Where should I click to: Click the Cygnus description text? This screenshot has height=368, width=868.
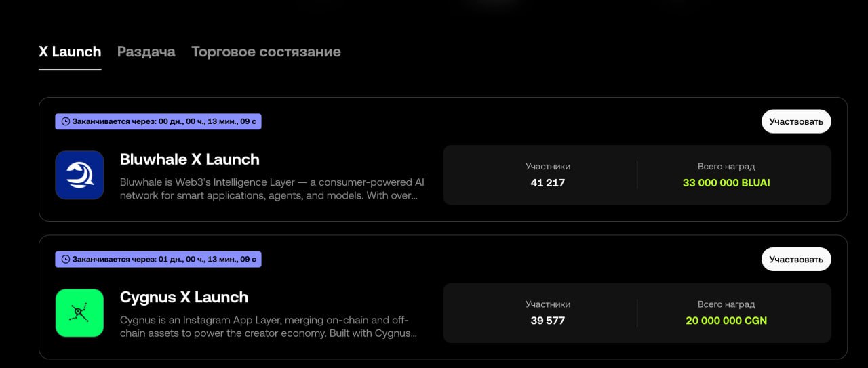[268, 326]
